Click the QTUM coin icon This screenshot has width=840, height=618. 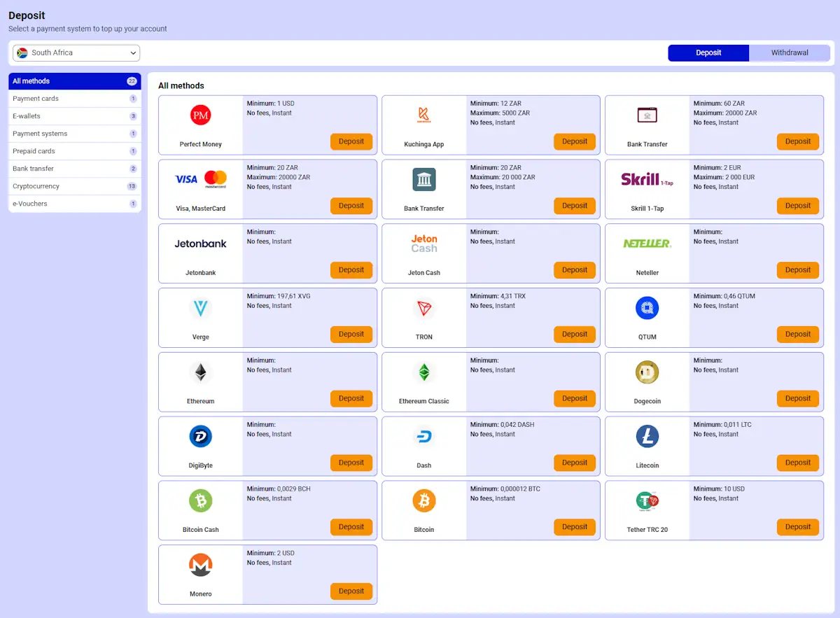click(x=647, y=308)
